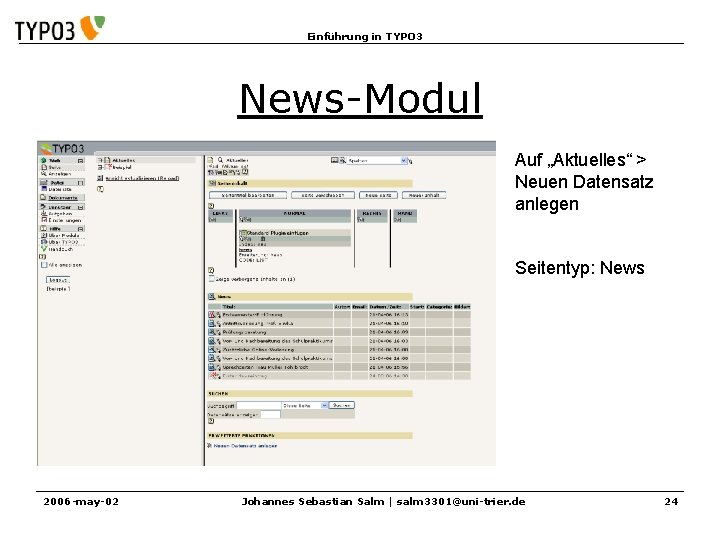Open the Dokumente module
Screen dimensions: 720x540
[63, 198]
